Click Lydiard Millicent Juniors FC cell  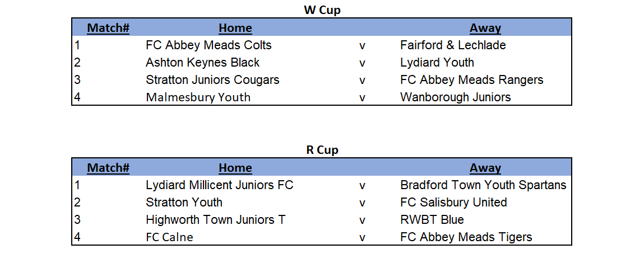(x=220, y=185)
